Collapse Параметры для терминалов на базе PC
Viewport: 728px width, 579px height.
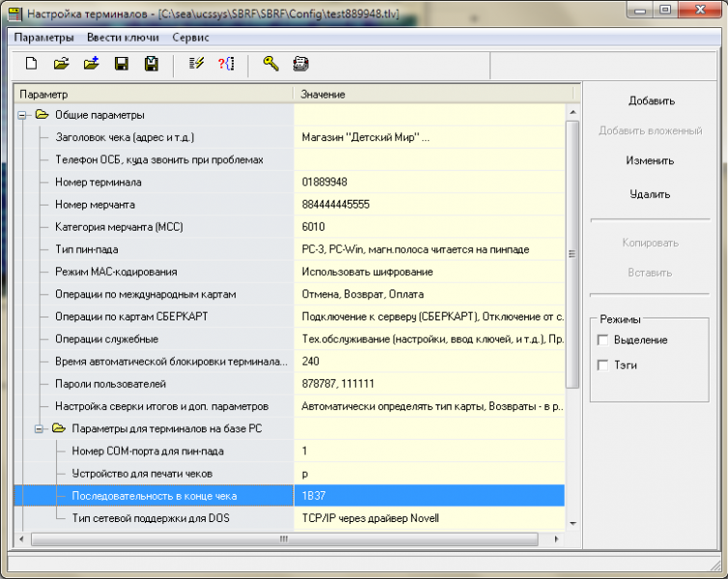[x=40, y=427]
